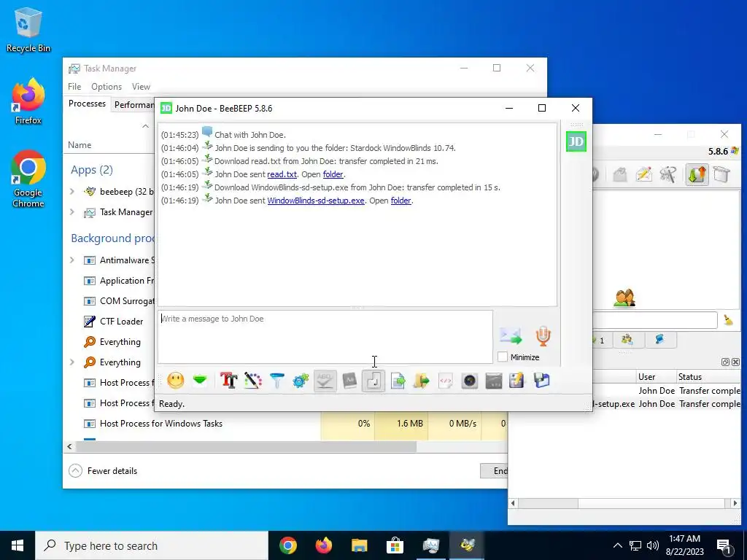This screenshot has height=560, width=747.
Task: Click the users icon in the BeeBEEP list
Action: [624, 298]
